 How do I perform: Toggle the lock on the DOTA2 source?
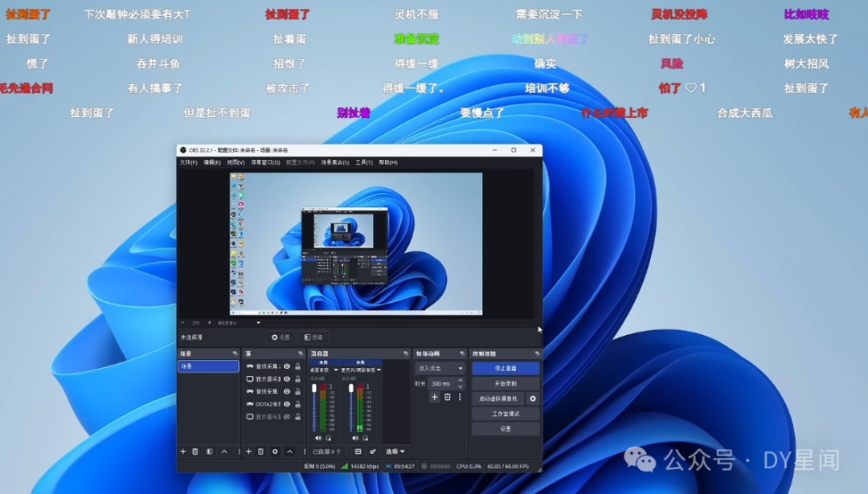tap(298, 404)
